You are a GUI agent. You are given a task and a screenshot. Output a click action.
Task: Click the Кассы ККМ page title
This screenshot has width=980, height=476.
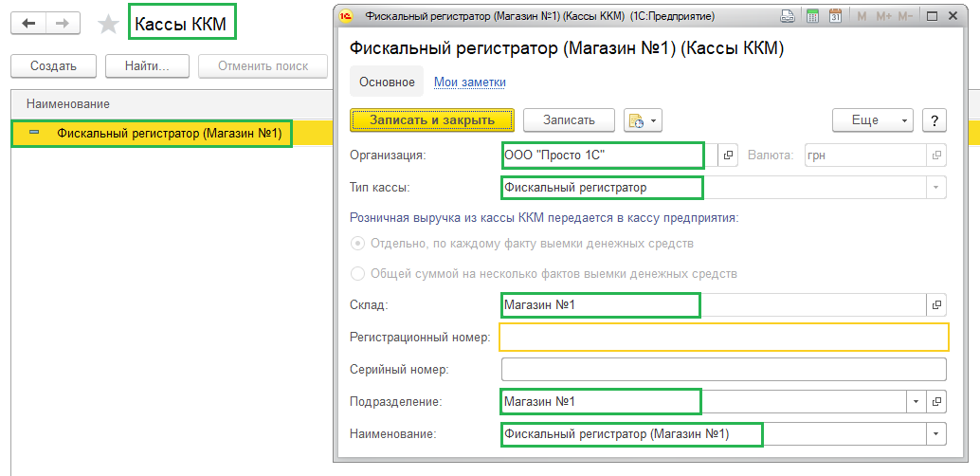coord(181,25)
